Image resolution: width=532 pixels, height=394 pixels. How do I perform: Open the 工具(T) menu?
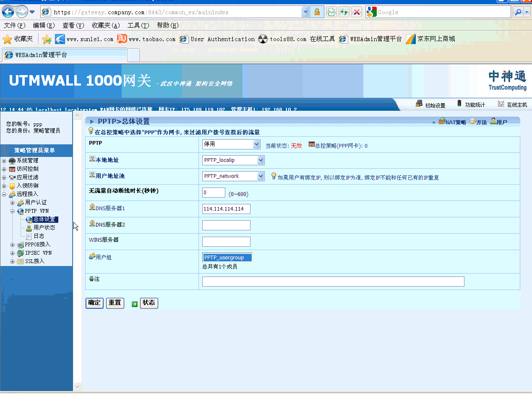[138, 25]
